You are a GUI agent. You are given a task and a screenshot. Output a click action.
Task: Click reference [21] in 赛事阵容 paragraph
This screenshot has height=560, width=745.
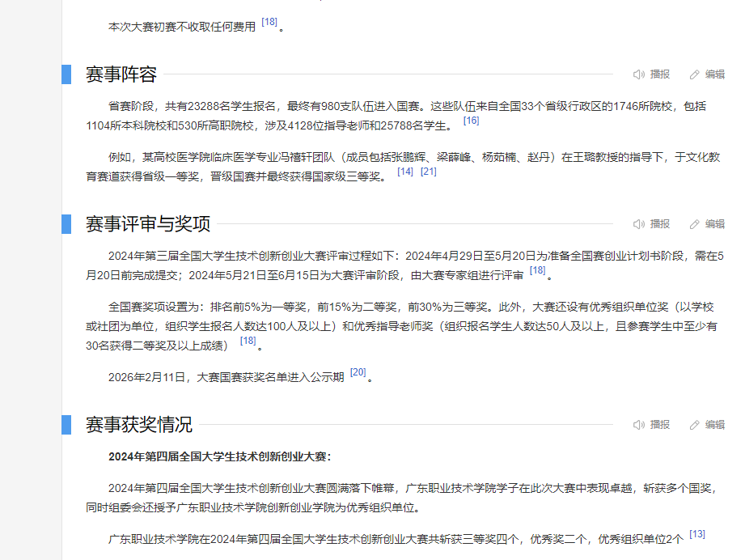pyautogui.click(x=429, y=172)
